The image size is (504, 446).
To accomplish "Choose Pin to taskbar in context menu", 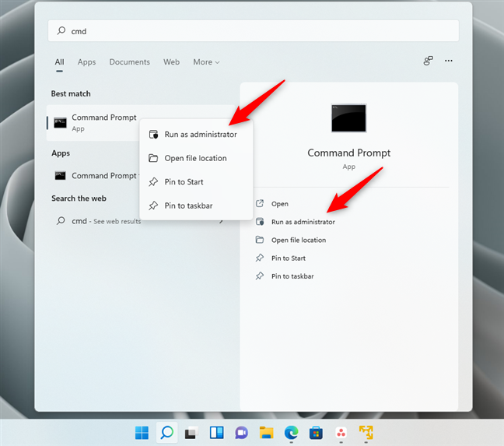I will (x=197, y=205).
